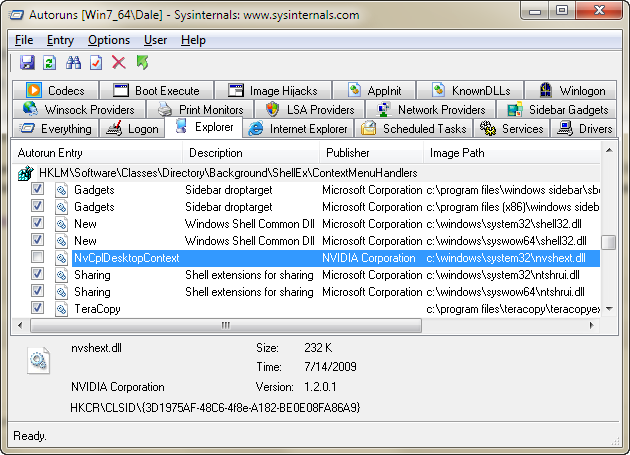The width and height of the screenshot is (630, 455).
Task: Click the Properties toolbar icon
Action: tap(96, 63)
